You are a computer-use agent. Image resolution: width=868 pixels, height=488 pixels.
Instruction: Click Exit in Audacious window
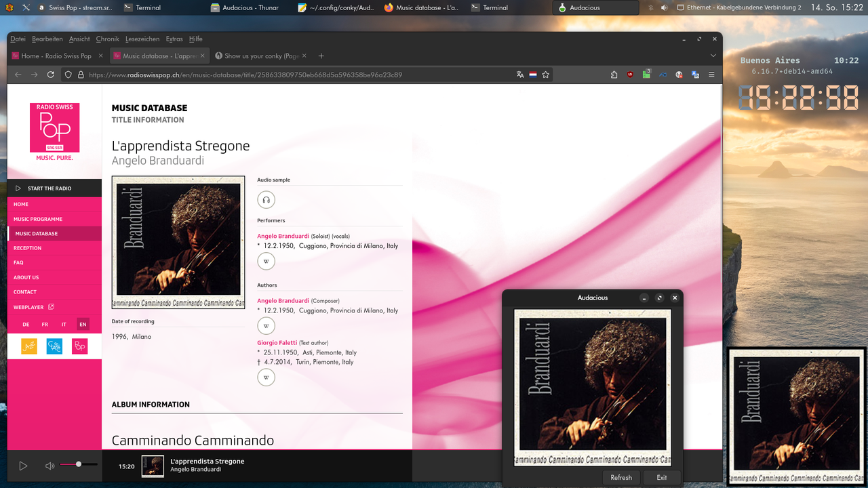[662, 477]
